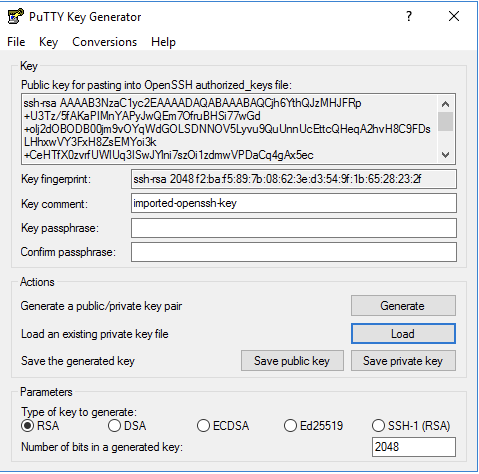The image size is (479, 474).
Task: Select the DSA key type
Action: [x=114, y=426]
